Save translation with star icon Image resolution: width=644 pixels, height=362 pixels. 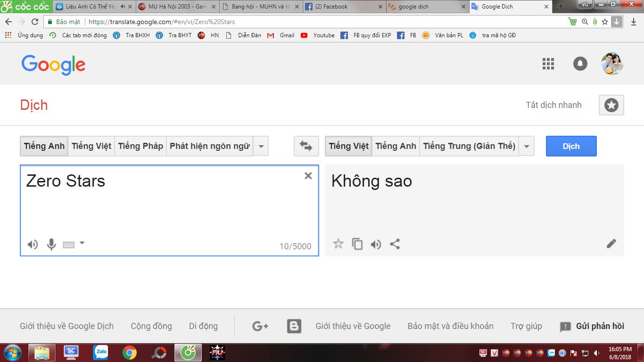point(338,244)
